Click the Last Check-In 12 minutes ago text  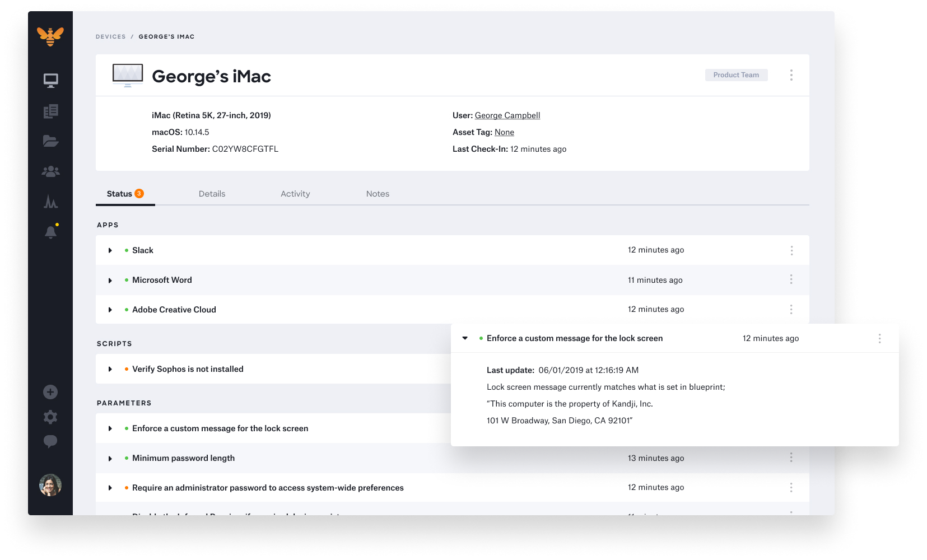pyautogui.click(x=509, y=149)
